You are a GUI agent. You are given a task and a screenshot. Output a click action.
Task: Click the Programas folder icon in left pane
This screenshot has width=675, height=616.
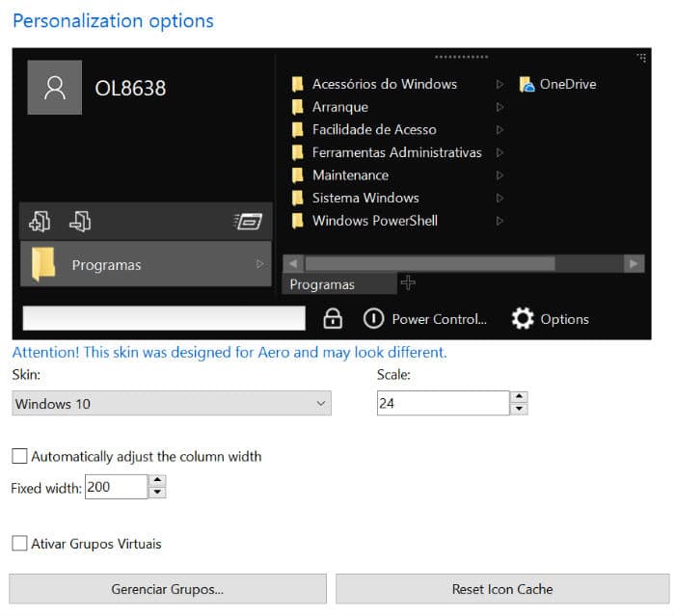coord(43,264)
